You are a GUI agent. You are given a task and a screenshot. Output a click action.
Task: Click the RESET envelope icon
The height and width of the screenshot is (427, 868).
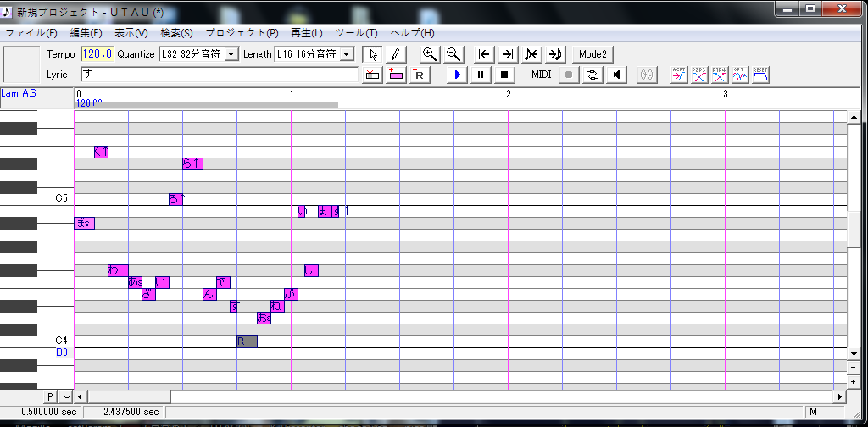pos(760,74)
